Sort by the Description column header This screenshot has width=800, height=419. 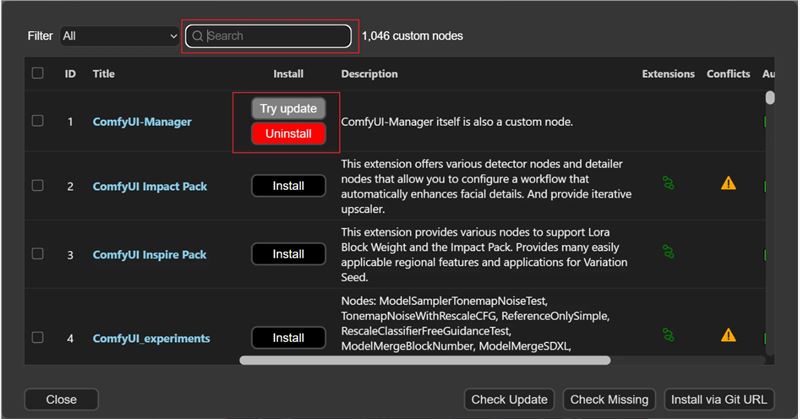click(369, 74)
